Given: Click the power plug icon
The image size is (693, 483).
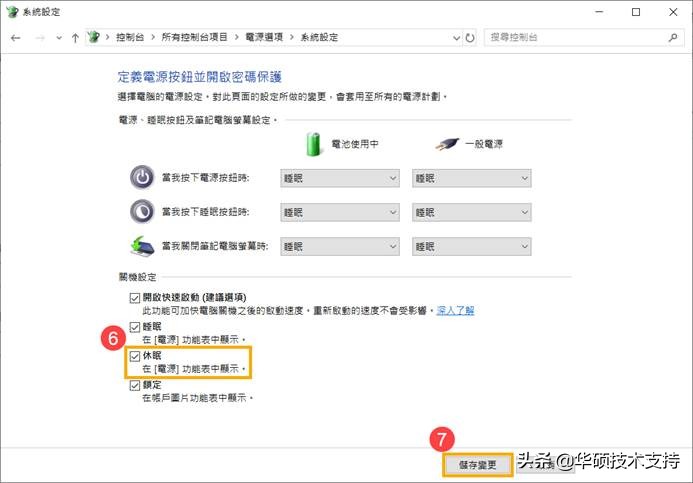Looking at the screenshot, I should pos(446,144).
